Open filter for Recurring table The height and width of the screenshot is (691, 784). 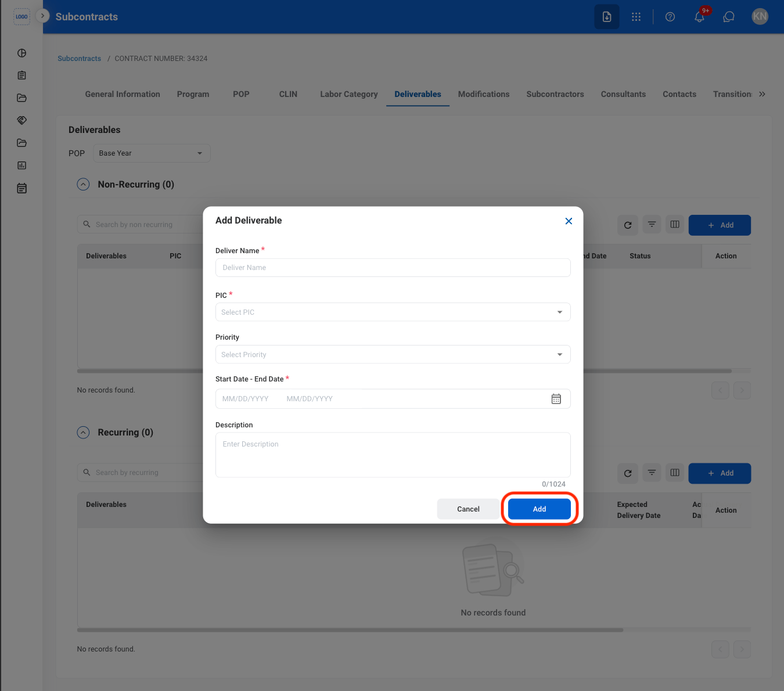point(652,473)
